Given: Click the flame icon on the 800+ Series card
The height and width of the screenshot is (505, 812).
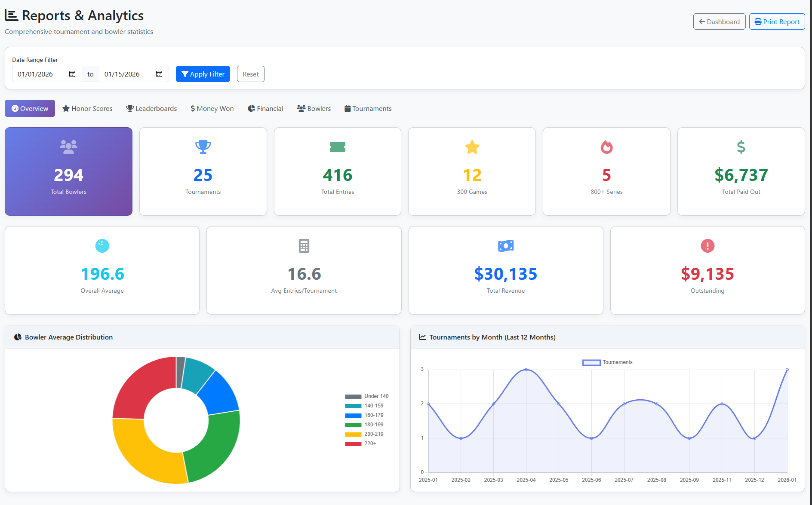Looking at the screenshot, I should [606, 147].
